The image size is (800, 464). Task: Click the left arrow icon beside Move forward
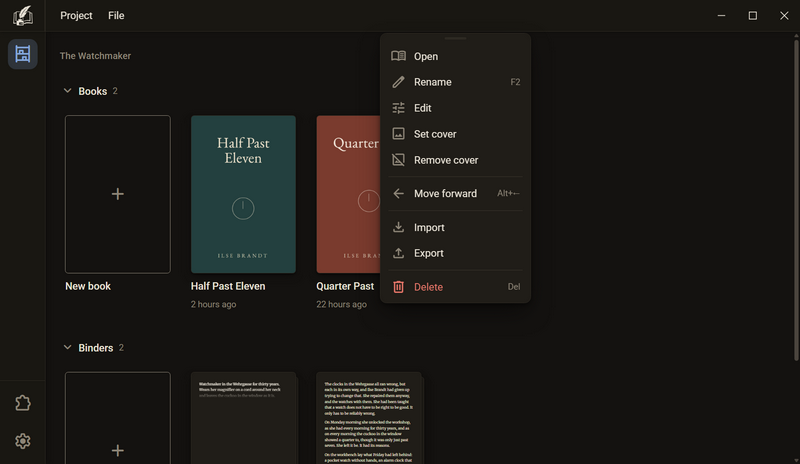(x=398, y=193)
